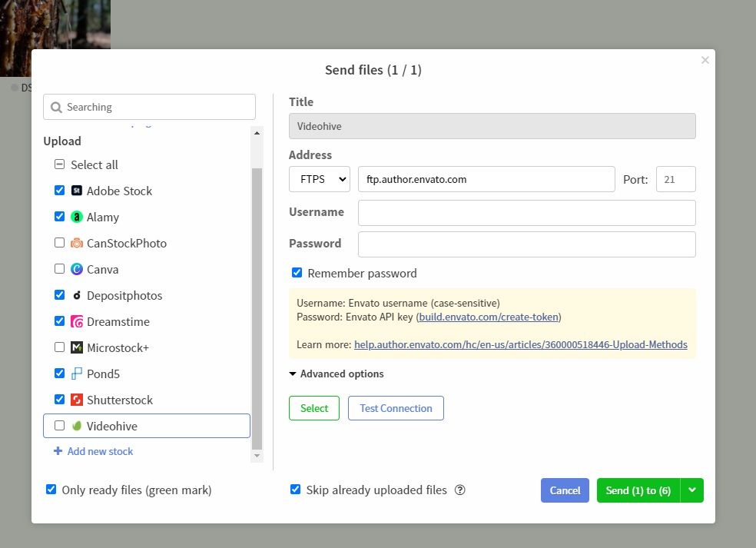Open the build.envato.com/create-token link

(x=488, y=316)
